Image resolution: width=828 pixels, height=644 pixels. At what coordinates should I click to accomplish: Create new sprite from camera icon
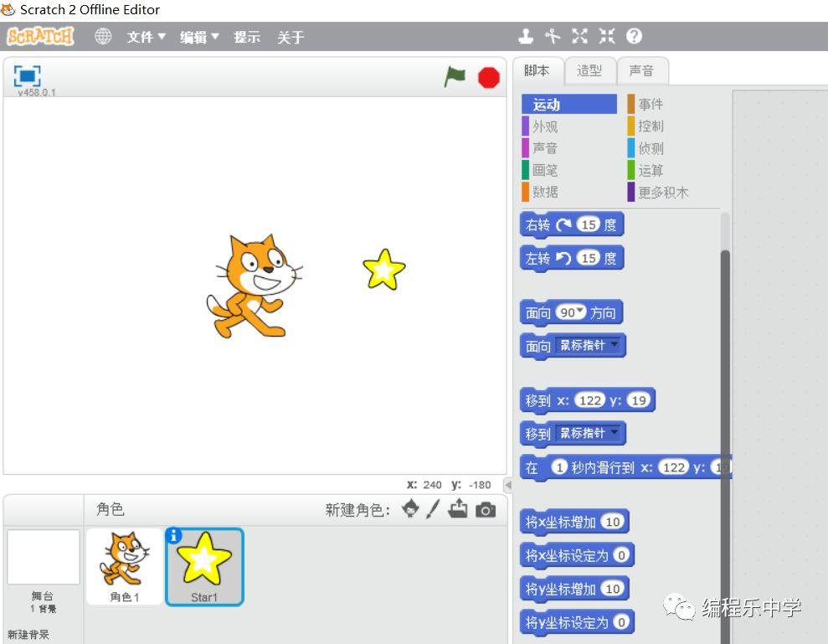pyautogui.click(x=486, y=510)
